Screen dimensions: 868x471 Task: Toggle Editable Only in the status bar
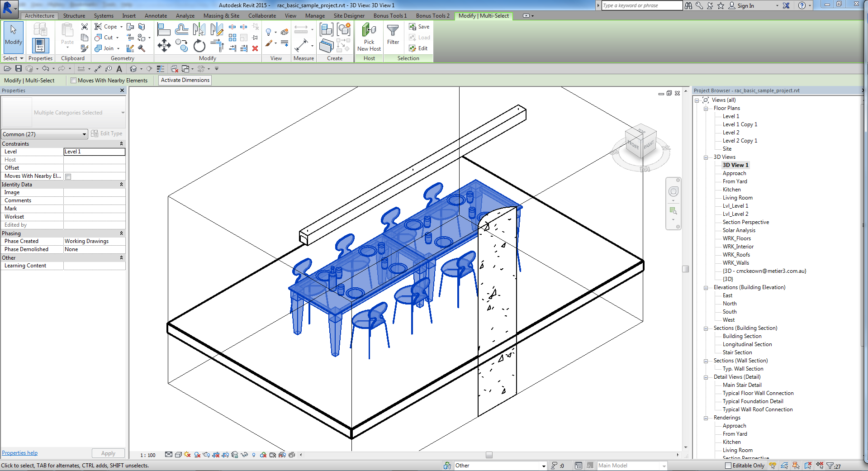tap(729, 465)
